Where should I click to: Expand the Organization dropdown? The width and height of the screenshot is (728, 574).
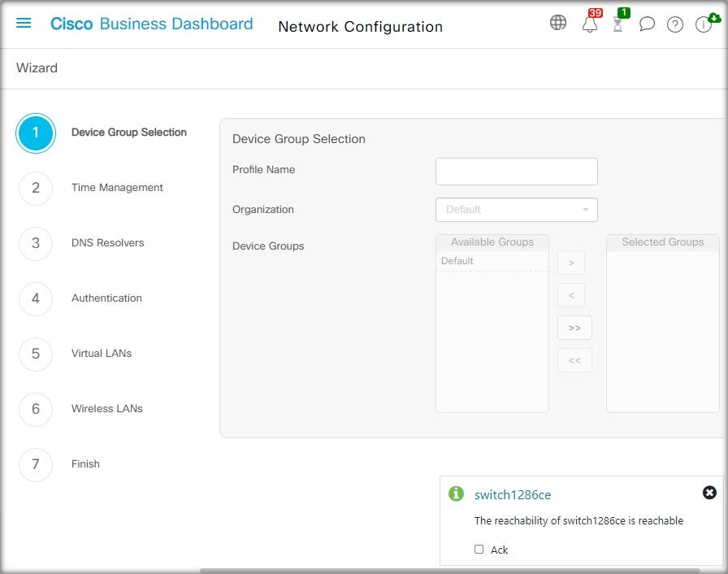click(x=516, y=210)
